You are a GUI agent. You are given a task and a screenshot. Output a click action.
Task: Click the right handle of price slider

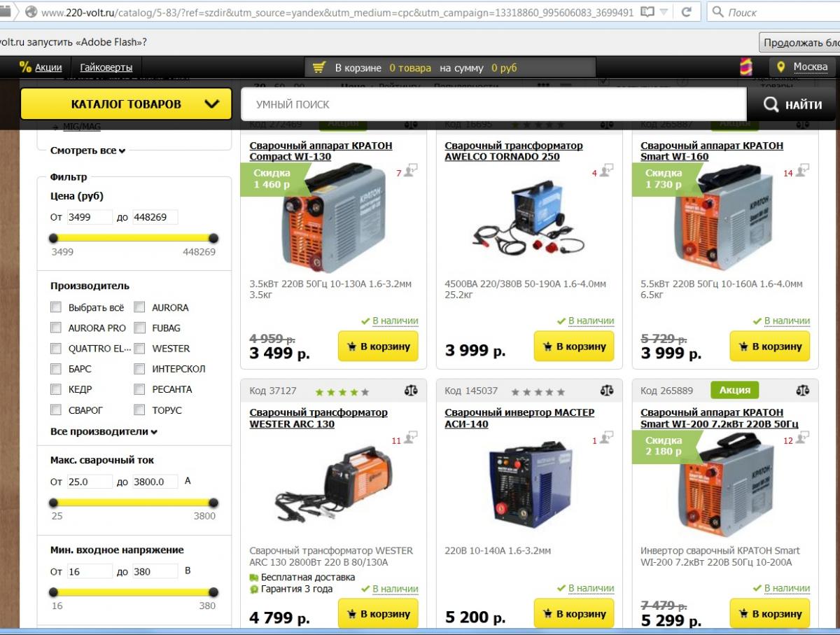tap(213, 238)
